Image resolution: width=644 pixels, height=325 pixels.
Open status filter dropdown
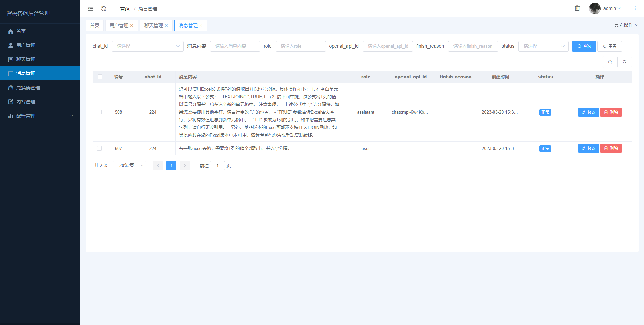click(543, 46)
